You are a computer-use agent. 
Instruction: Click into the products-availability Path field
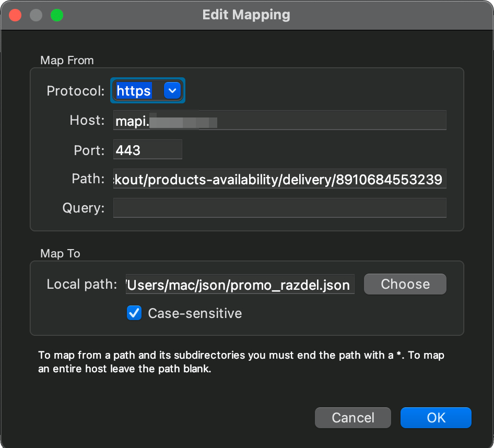279,179
